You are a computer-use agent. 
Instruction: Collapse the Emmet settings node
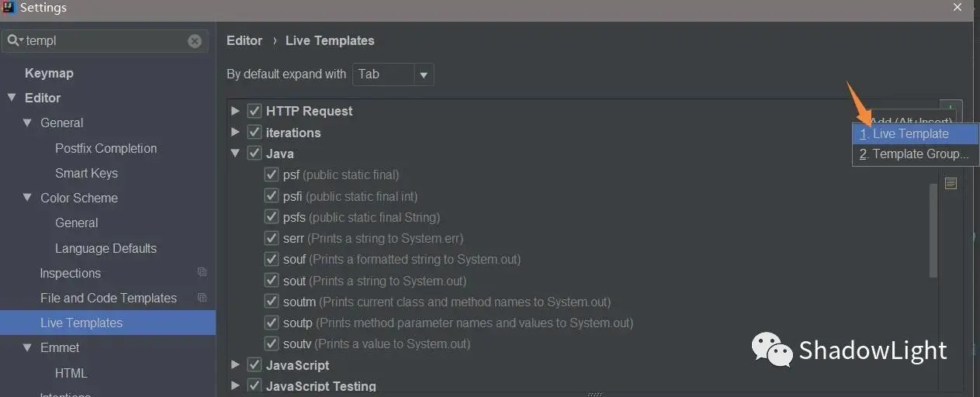pyautogui.click(x=27, y=347)
